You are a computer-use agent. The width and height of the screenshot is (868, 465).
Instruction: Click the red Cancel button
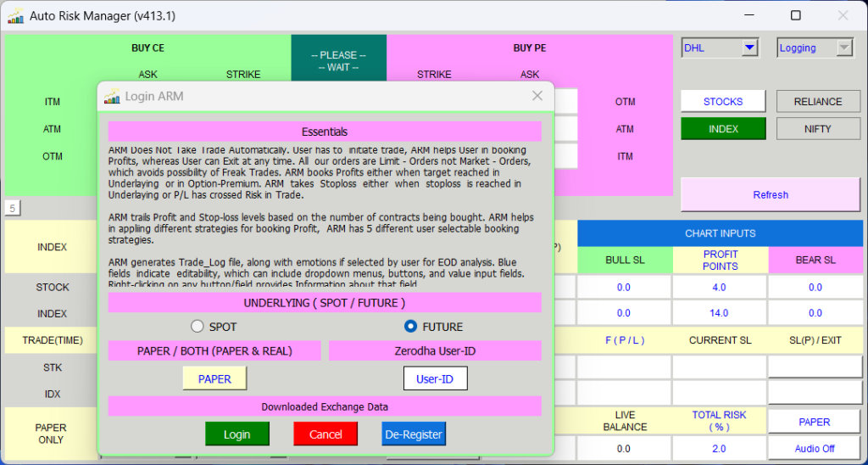(x=325, y=434)
